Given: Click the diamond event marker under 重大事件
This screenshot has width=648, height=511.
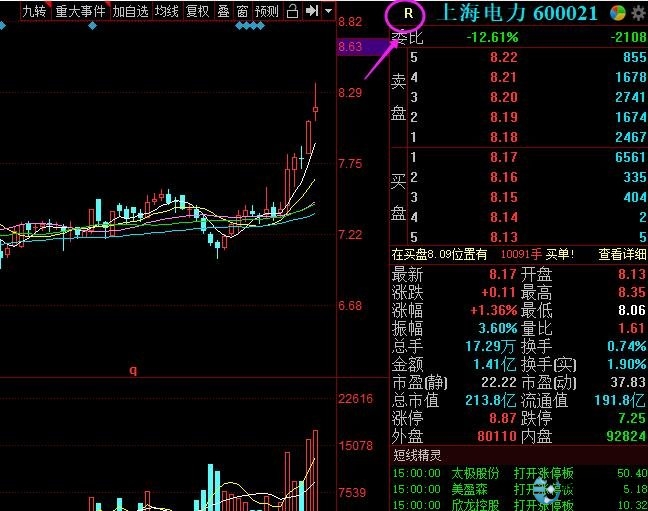Looking at the screenshot, I should [93, 26].
